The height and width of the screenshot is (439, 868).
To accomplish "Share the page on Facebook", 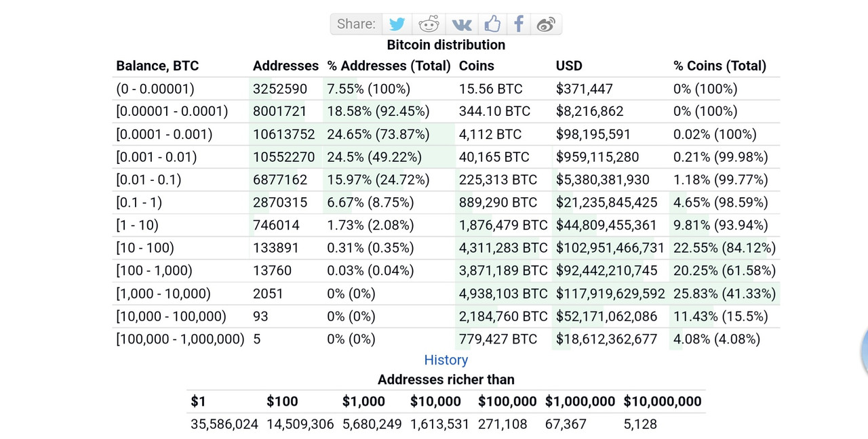I will 519,24.
